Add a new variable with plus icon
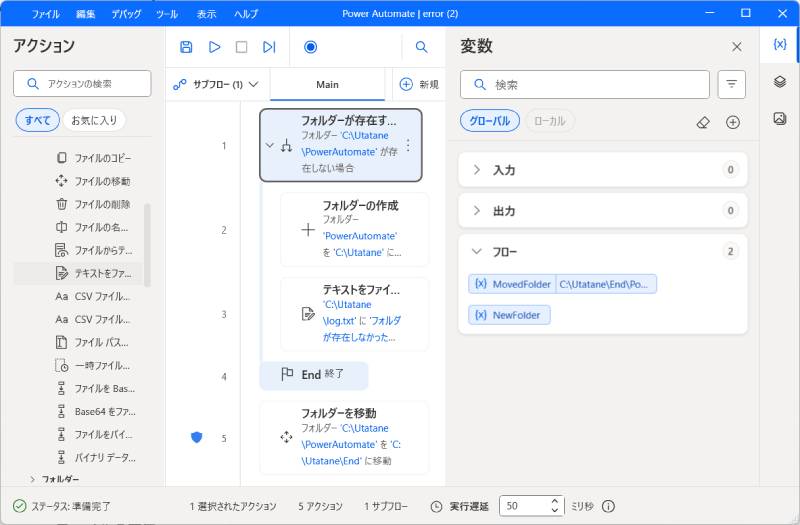This screenshot has width=800, height=525. pos(733,122)
